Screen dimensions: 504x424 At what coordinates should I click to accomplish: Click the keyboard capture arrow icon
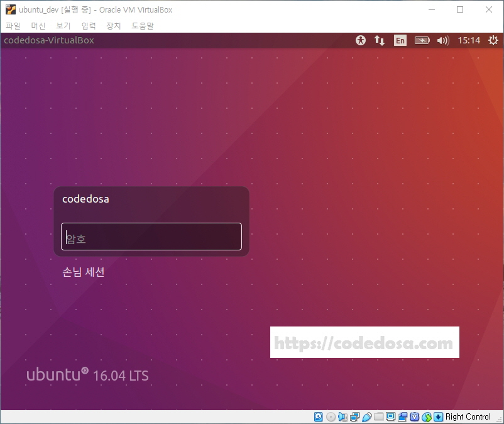[438, 417]
